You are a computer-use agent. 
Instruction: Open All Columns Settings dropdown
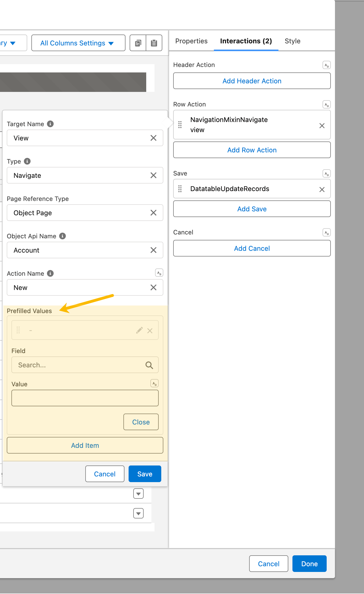point(78,43)
